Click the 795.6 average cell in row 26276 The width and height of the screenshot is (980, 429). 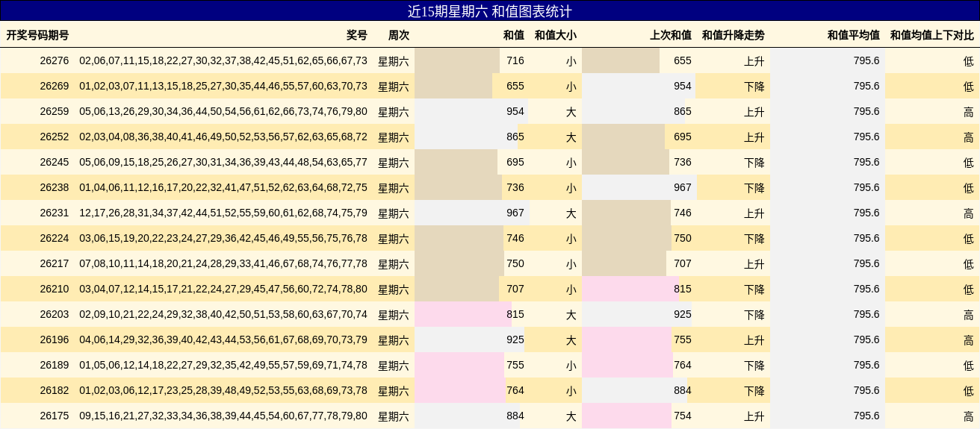pyautogui.click(x=866, y=61)
